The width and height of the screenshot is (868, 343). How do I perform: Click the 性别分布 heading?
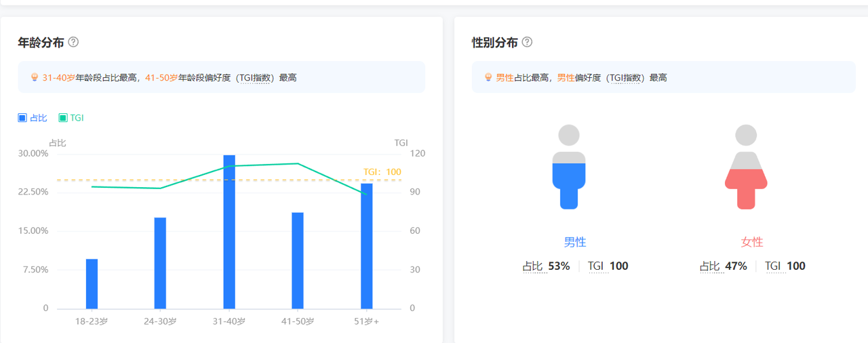494,42
